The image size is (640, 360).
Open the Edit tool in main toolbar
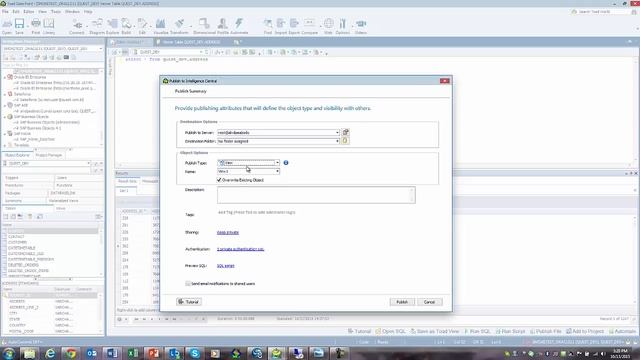[142, 27]
